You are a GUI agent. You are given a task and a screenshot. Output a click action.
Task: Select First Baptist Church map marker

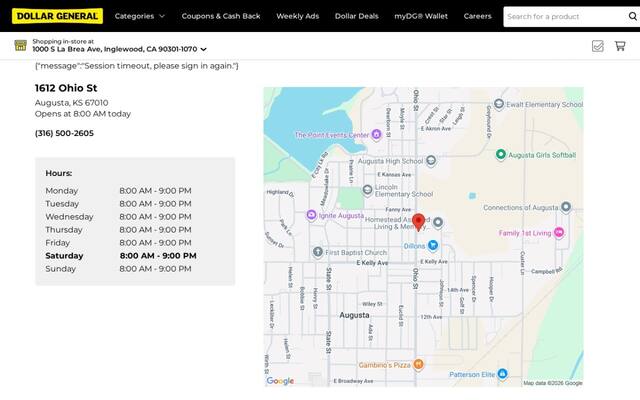(318, 252)
